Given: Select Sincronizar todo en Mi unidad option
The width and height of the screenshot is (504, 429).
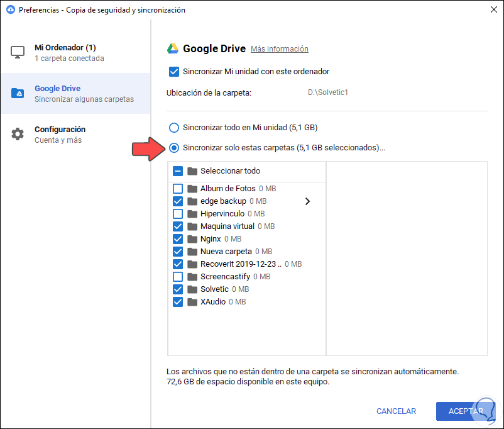Looking at the screenshot, I should (174, 128).
